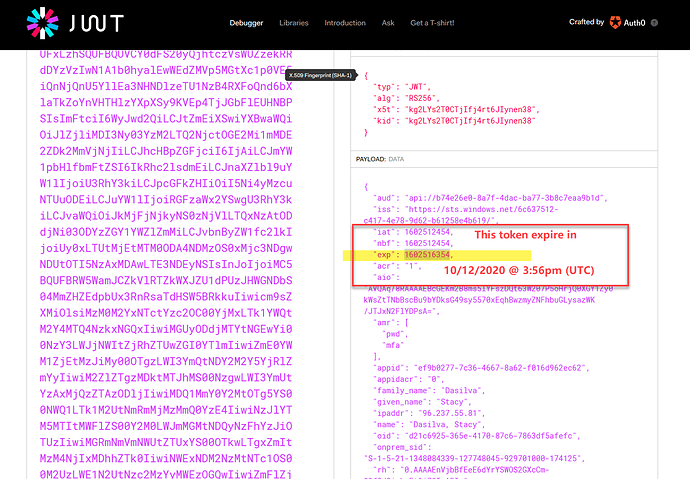The height and width of the screenshot is (479, 690).
Task: Click the Get a T-shirt! link
Action: (x=432, y=23)
